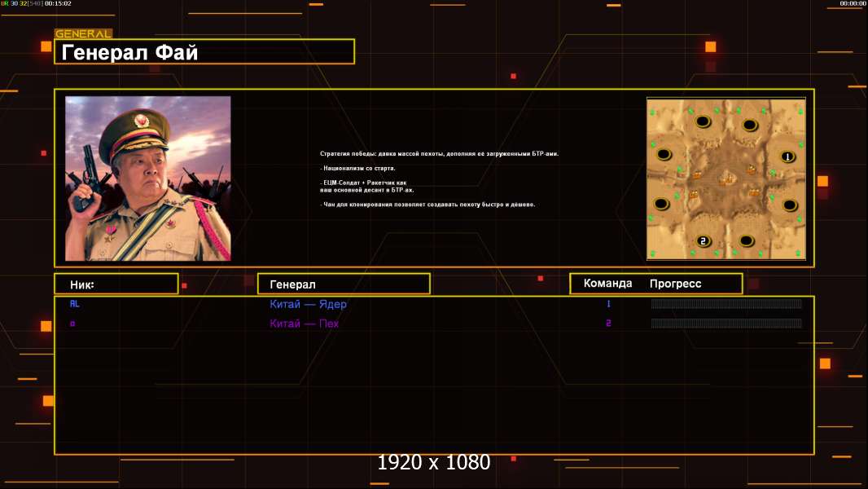Click team number 1 in the AL row

(608, 303)
